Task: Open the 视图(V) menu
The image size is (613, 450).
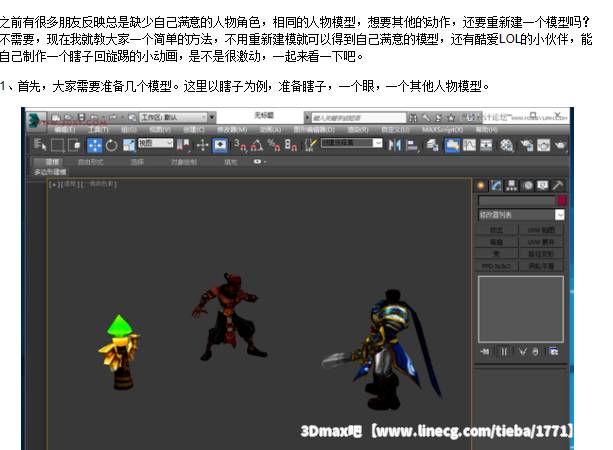Action: [x=160, y=130]
